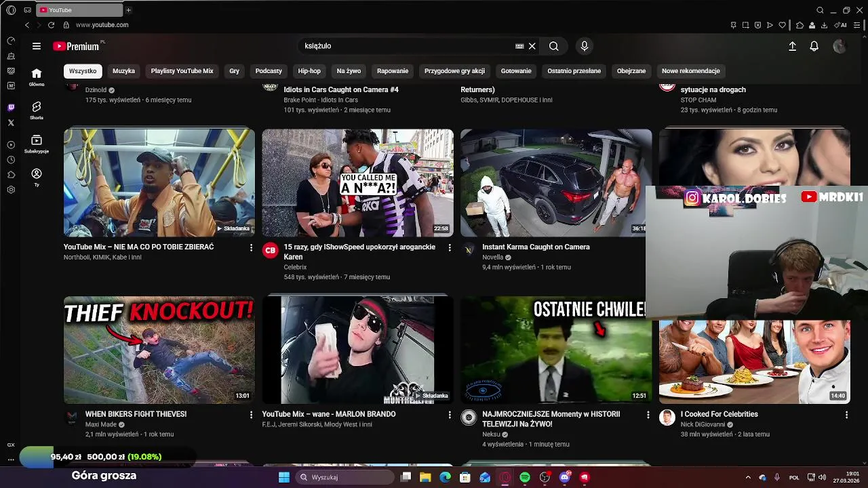The width and height of the screenshot is (868, 488).
Task: Select the Gotowanie filter chip
Action: pos(516,70)
